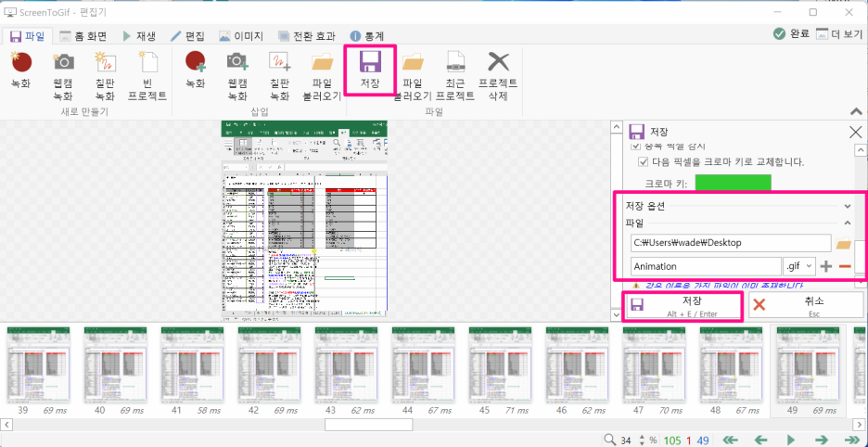The image size is (868, 447).
Task: Jump to first frame with double-left arrow
Action: click(x=731, y=440)
